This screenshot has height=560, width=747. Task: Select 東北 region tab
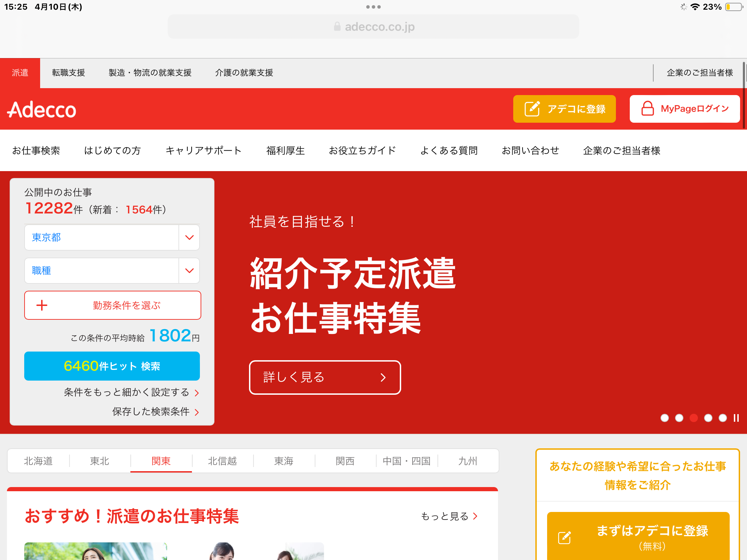point(100,461)
